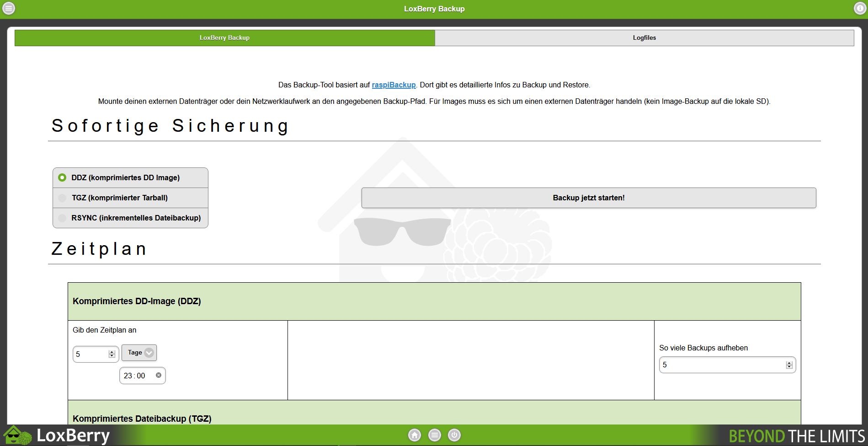
Task: Click the Zeitplan heading
Action: pyautogui.click(x=99, y=249)
